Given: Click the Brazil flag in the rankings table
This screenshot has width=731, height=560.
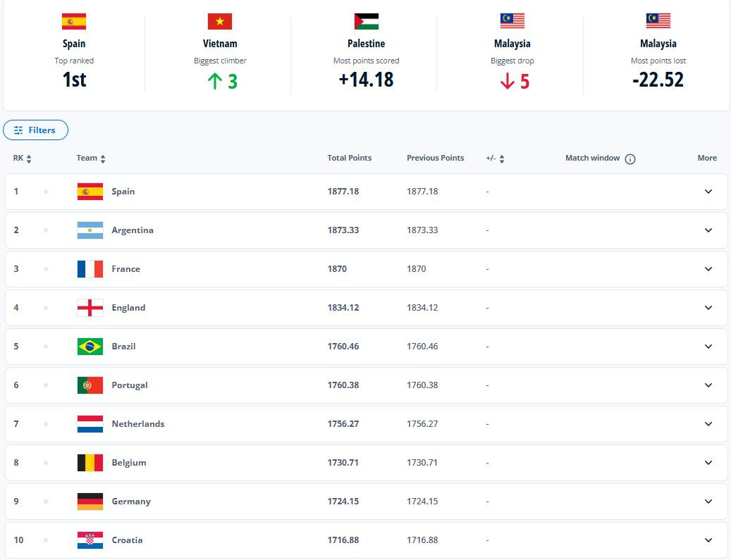Looking at the screenshot, I should (90, 346).
